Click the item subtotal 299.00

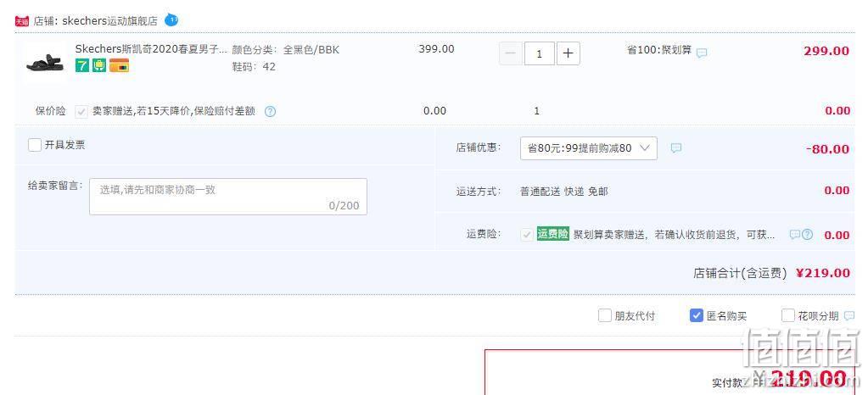tap(826, 51)
